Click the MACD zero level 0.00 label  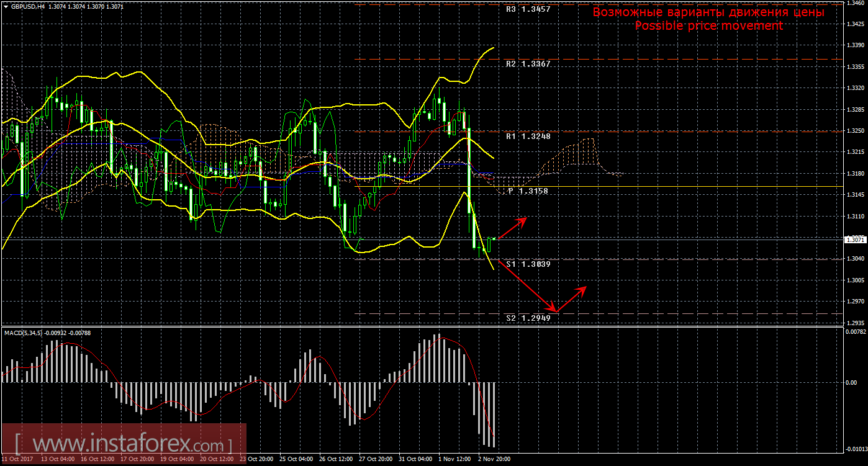coord(851,383)
